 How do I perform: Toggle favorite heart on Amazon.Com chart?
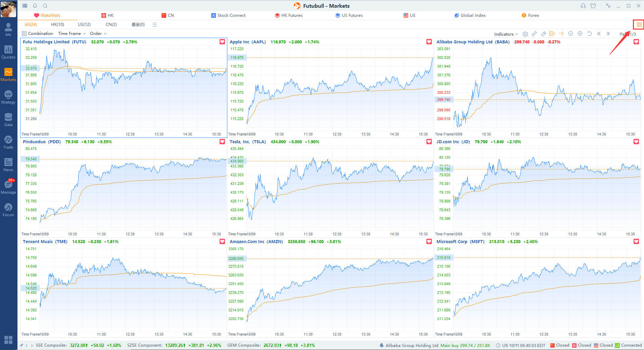(x=429, y=241)
